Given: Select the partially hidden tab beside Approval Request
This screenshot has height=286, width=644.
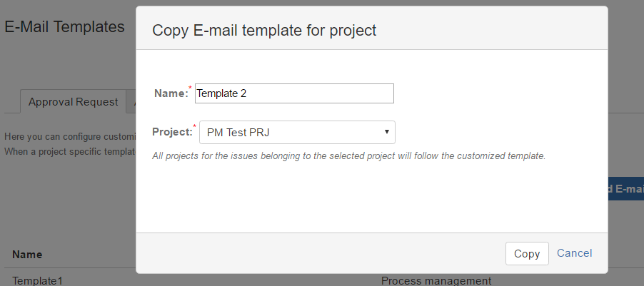Looking at the screenshot, I should coord(131,102).
